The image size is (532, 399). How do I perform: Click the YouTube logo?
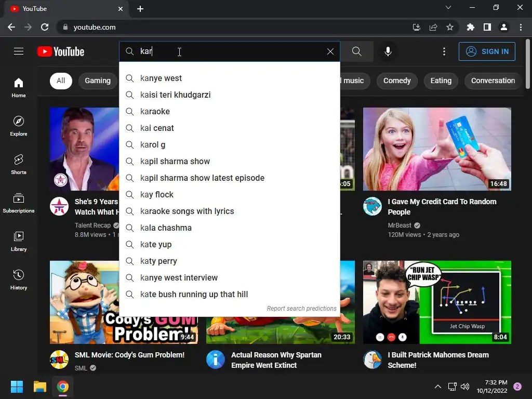pyautogui.click(x=61, y=51)
